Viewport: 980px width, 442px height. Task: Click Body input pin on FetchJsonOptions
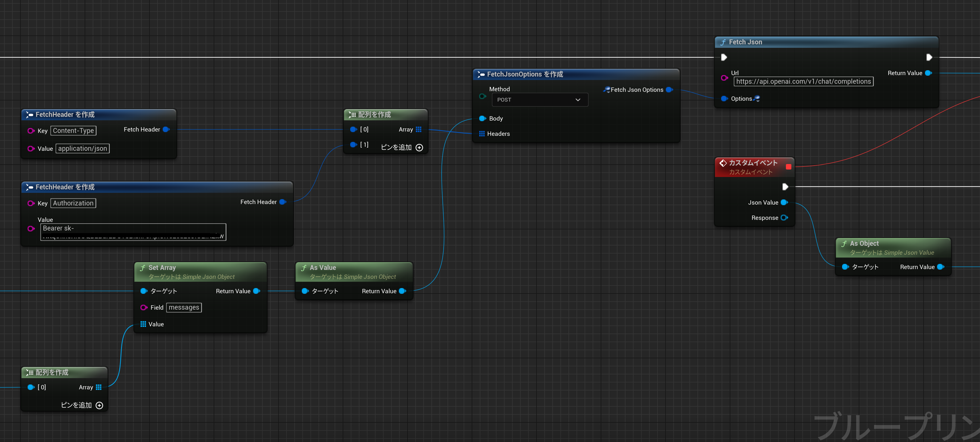click(482, 119)
